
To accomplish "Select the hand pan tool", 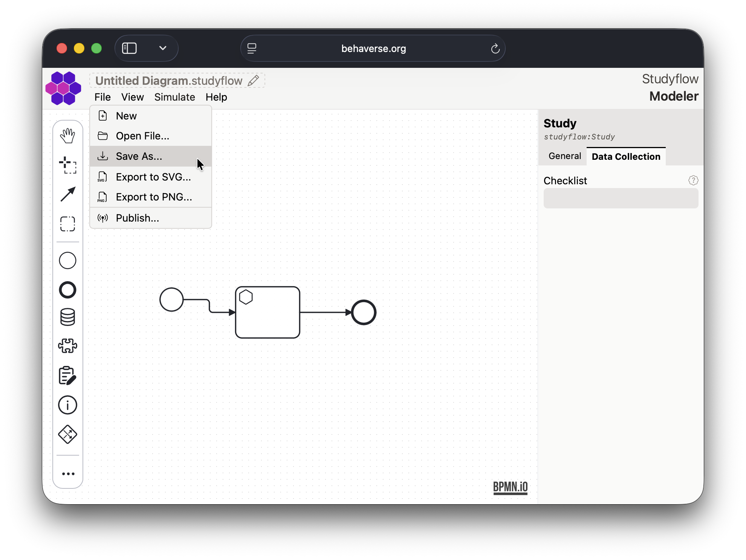I will tap(68, 136).
